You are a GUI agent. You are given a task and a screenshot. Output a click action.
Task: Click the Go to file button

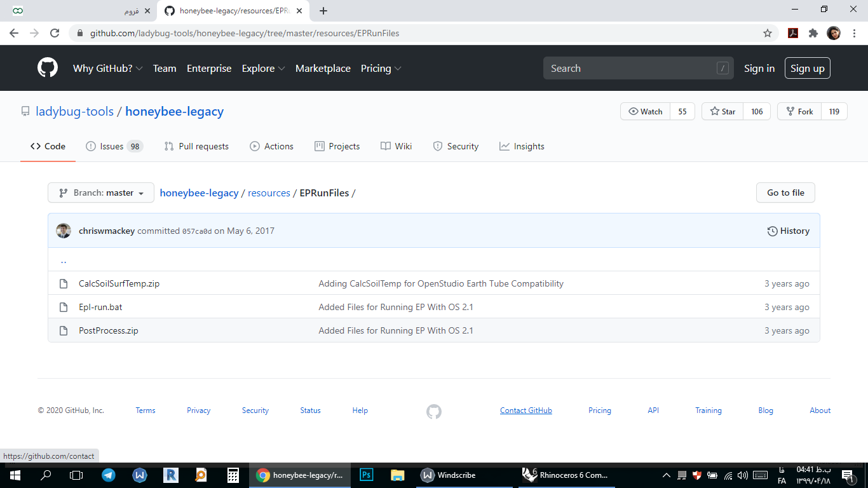tap(785, 193)
